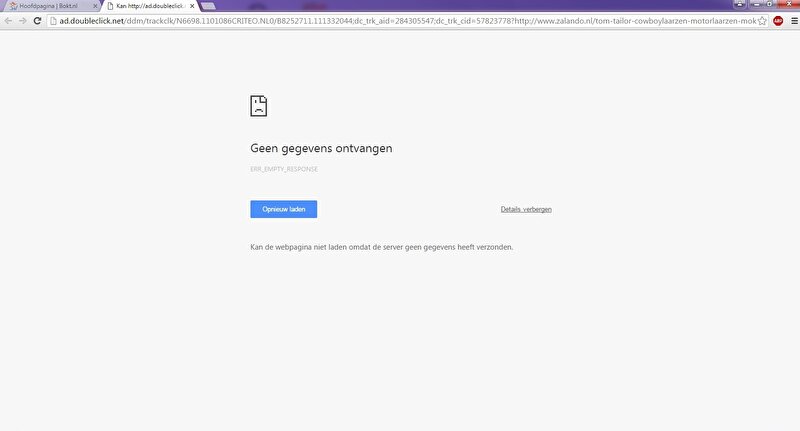Image resolution: width=800 pixels, height=431 pixels.
Task: Click the Geen gegevens ontvangen heading
Action: coord(321,148)
